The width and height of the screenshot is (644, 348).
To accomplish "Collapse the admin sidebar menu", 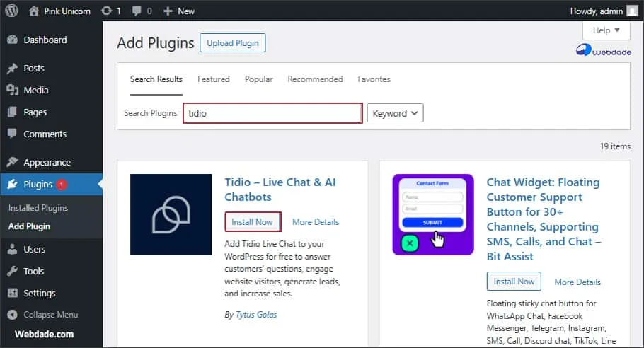I will pos(50,315).
